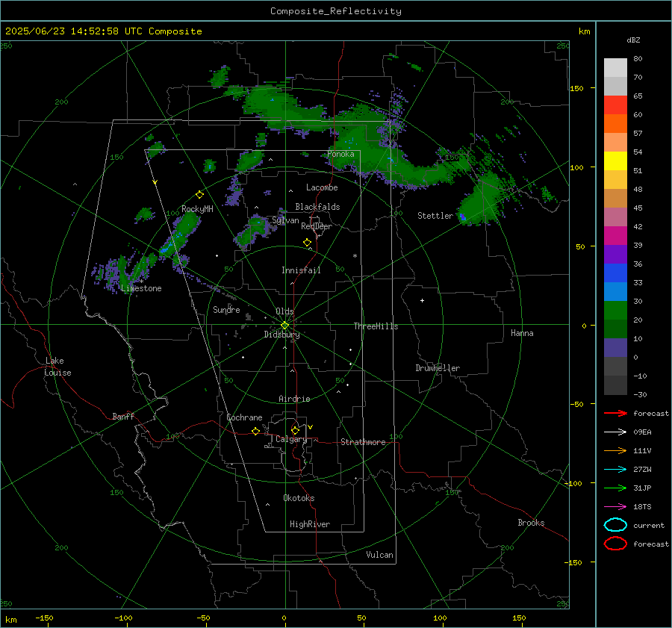Click the yellow diamond marker below Cochrane
Image resolution: width=672 pixels, height=628 pixels.
256,432
